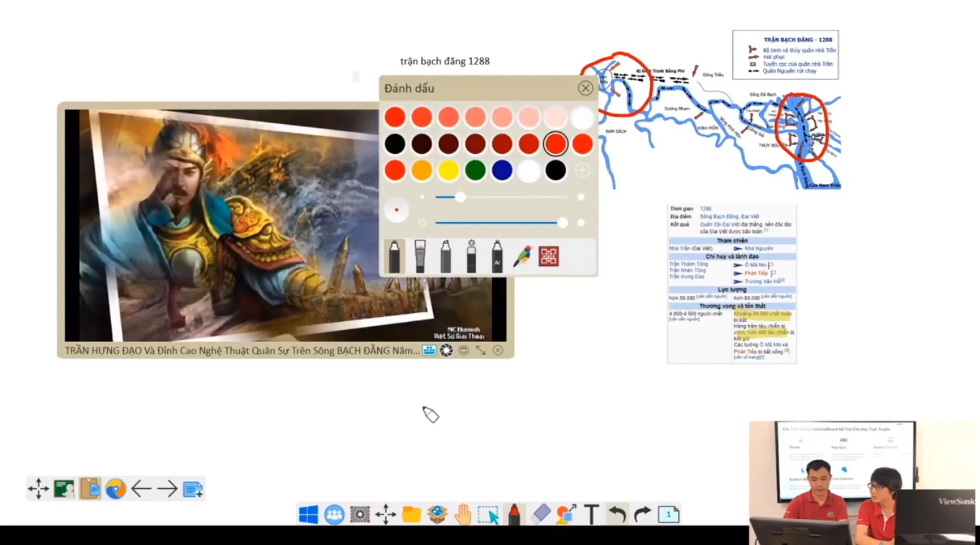The width and height of the screenshot is (980, 545).
Task: Select the AI pen
Action: coord(497,256)
